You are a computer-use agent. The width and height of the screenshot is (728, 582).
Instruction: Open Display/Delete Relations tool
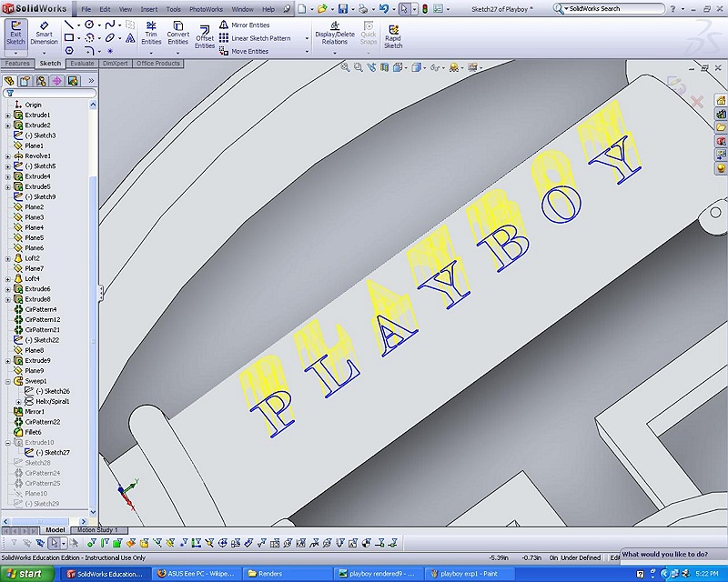(x=335, y=34)
